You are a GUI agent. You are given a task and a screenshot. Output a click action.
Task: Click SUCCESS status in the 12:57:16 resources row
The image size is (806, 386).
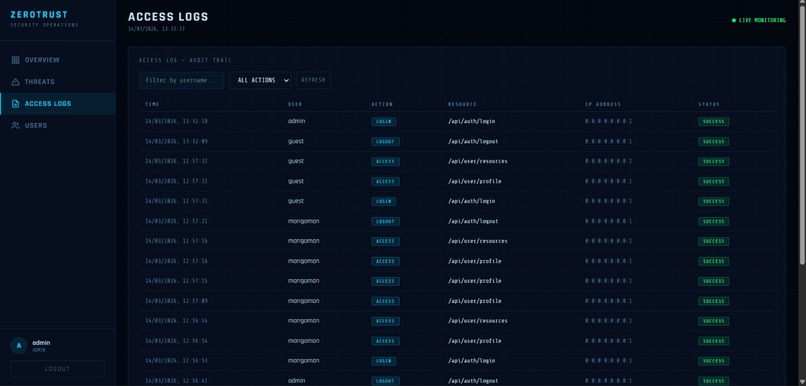(x=713, y=242)
